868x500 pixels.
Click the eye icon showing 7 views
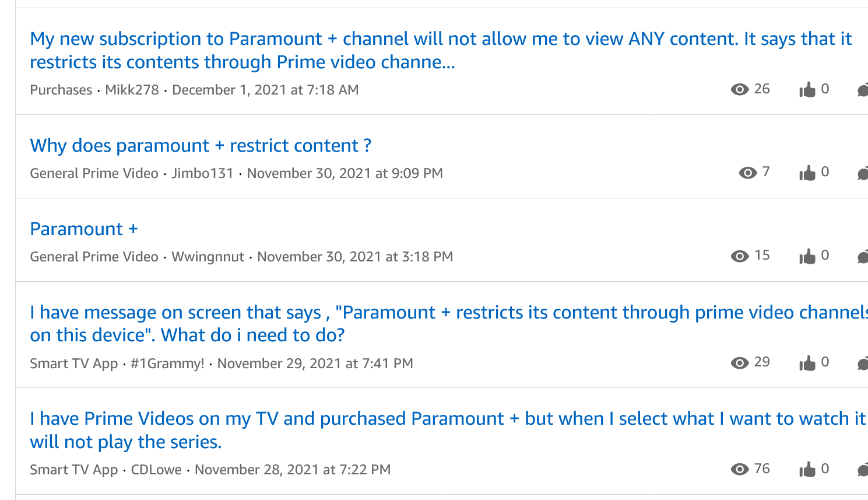[x=747, y=172]
